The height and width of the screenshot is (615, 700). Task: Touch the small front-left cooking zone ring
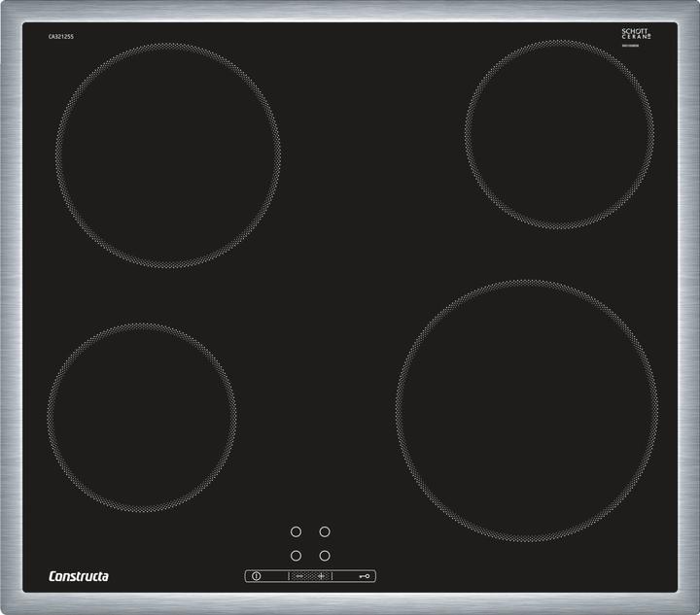point(142,418)
